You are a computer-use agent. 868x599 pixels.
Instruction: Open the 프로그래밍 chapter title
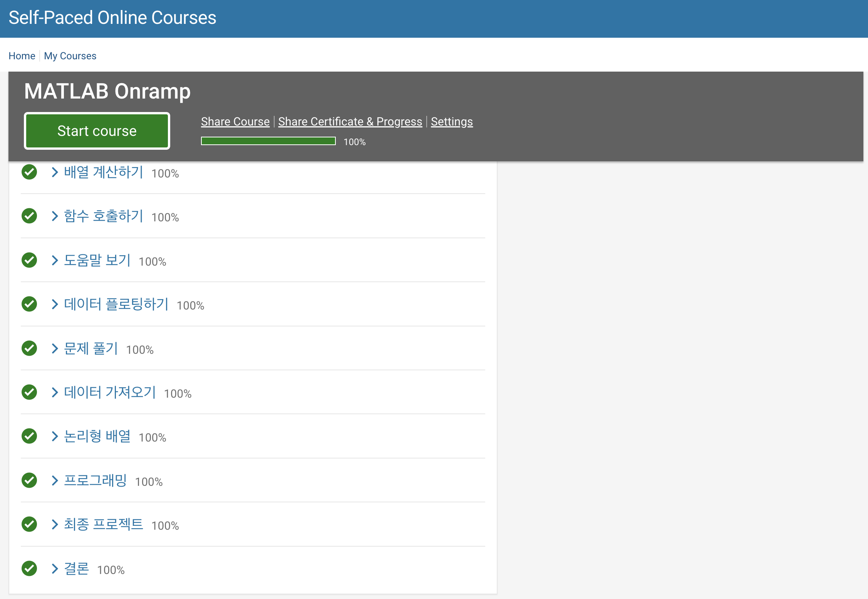[96, 480]
